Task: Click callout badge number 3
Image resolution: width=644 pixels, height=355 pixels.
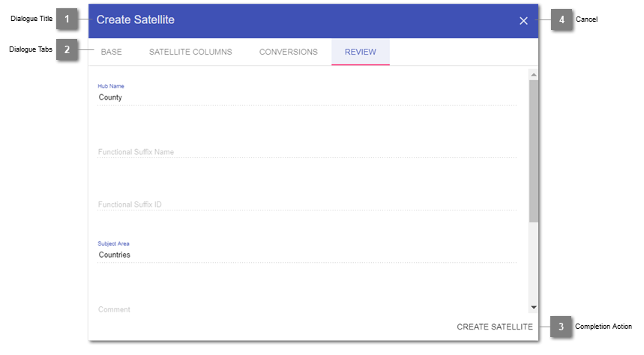Action: (x=560, y=327)
